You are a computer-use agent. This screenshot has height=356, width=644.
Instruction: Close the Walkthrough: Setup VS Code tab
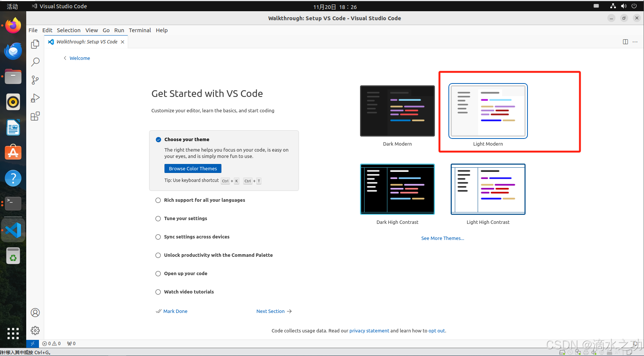click(123, 42)
